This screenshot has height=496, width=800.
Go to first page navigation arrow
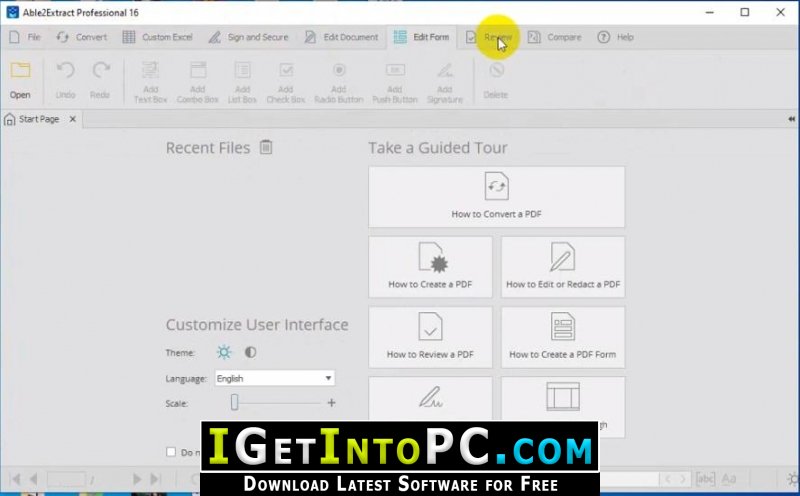15,479
